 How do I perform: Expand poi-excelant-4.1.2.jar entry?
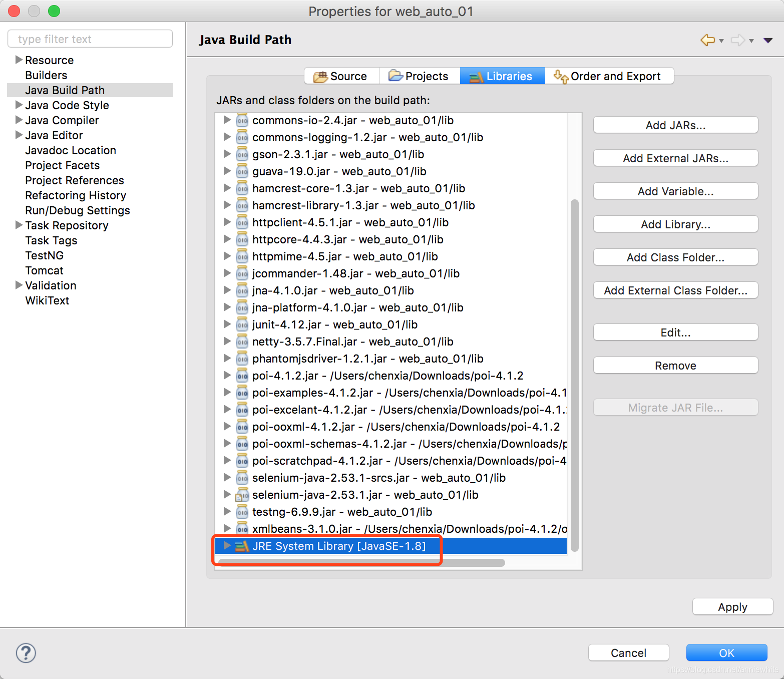[227, 409]
